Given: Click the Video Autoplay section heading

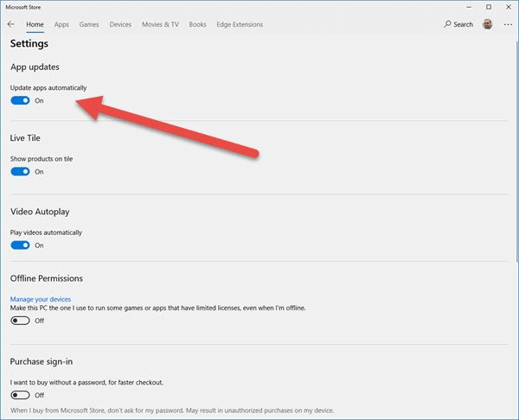Looking at the screenshot, I should [40, 212].
